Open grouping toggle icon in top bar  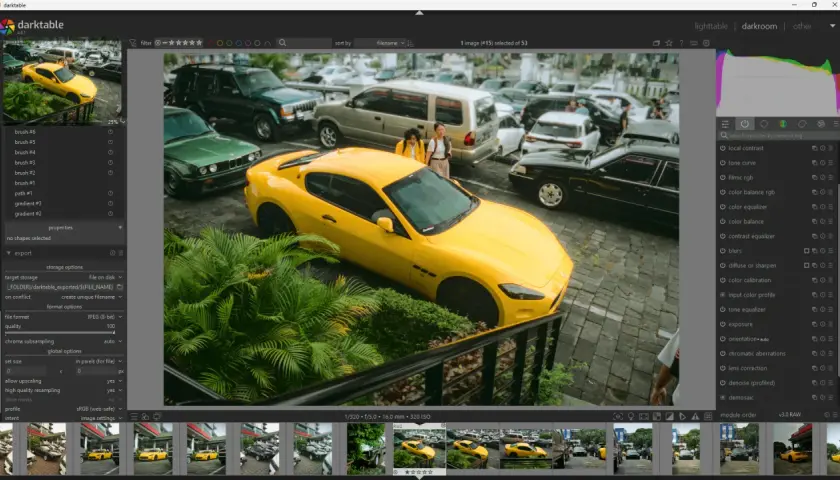[656, 43]
